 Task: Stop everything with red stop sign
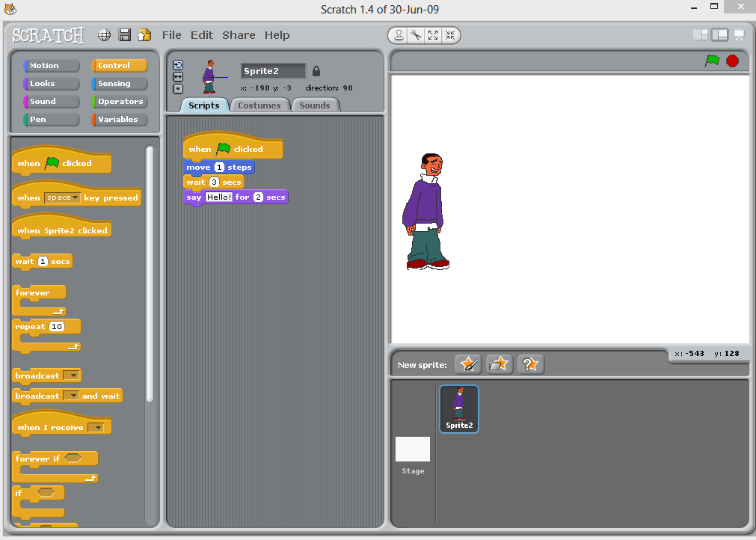point(732,61)
